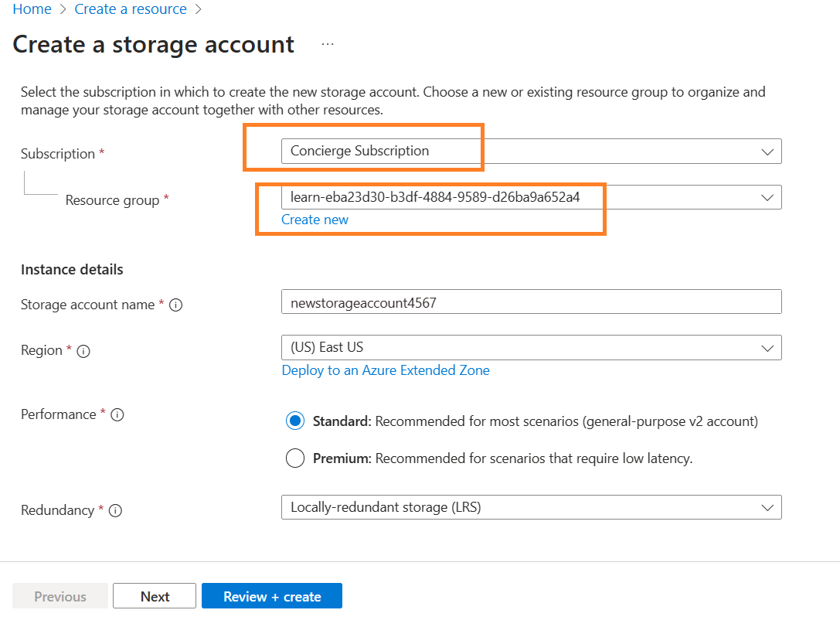
Task: Click Create a resource breadcrumb link
Action: 131,9
